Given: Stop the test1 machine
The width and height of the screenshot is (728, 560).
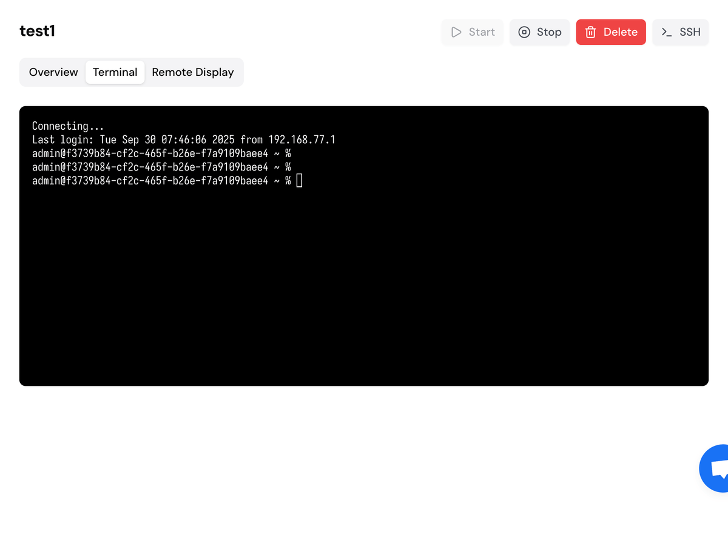Looking at the screenshot, I should pyautogui.click(x=539, y=32).
